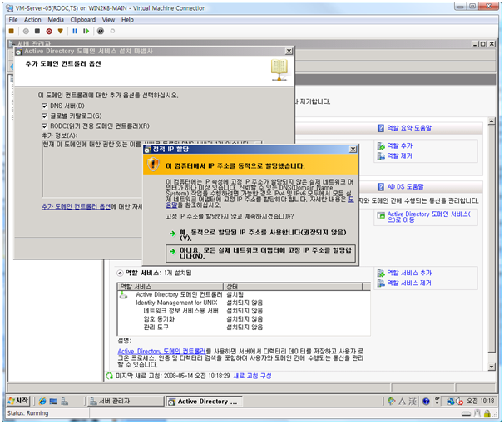The width and height of the screenshot is (504, 424).
Task: Open the Help menu
Action: (127, 20)
